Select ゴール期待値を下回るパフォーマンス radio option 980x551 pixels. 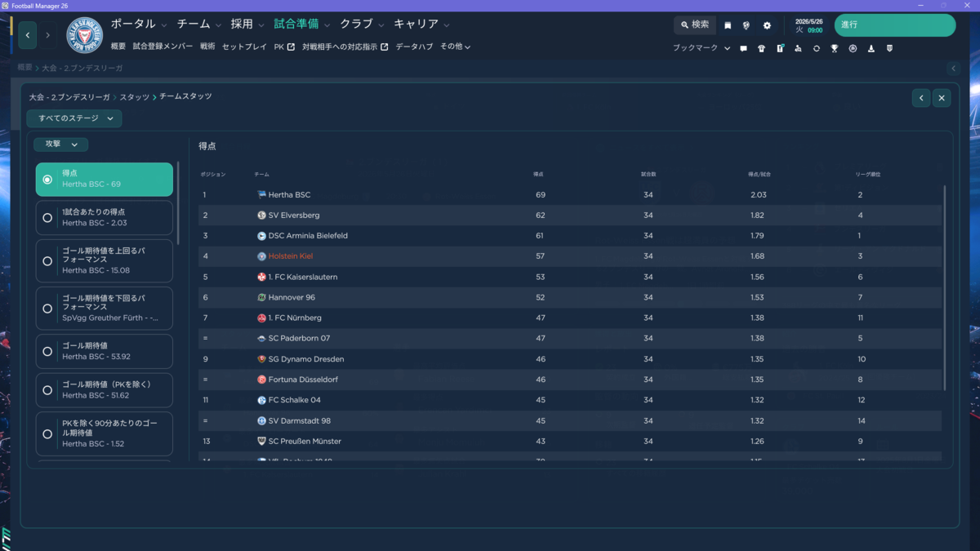[105, 308]
